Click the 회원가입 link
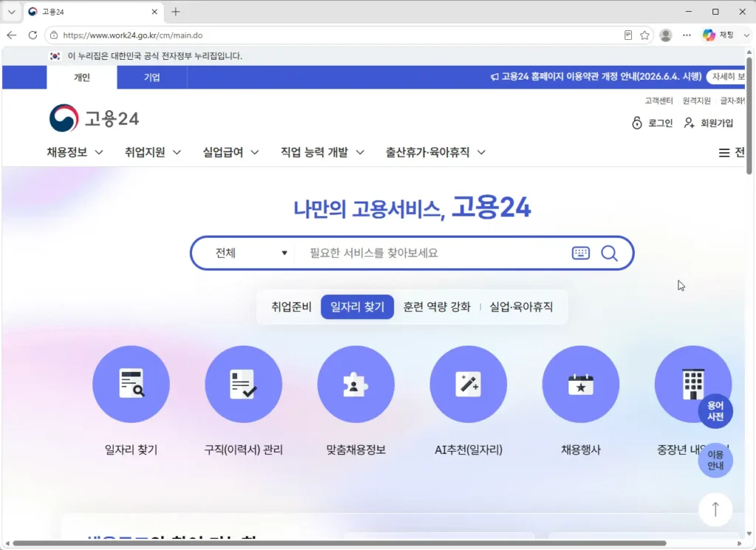756x550 pixels. [709, 123]
